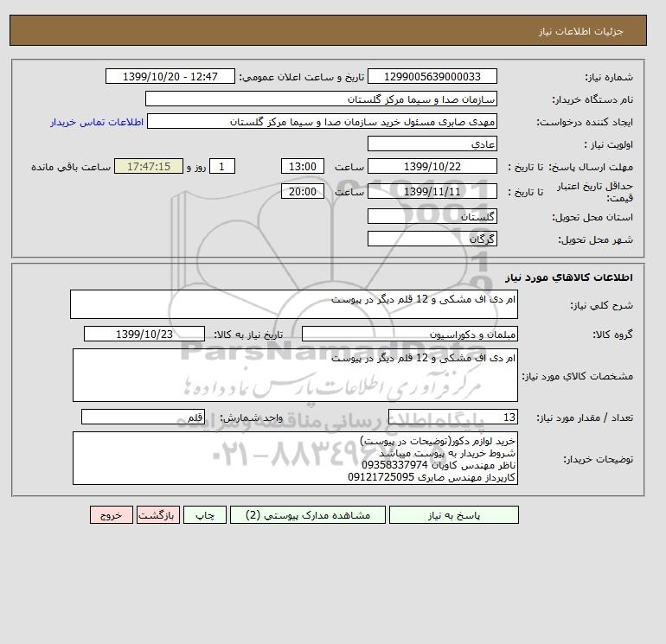Click buyer organization field سازمان صدا و سیما
Screen dimensions: 666x644
pos(321,99)
